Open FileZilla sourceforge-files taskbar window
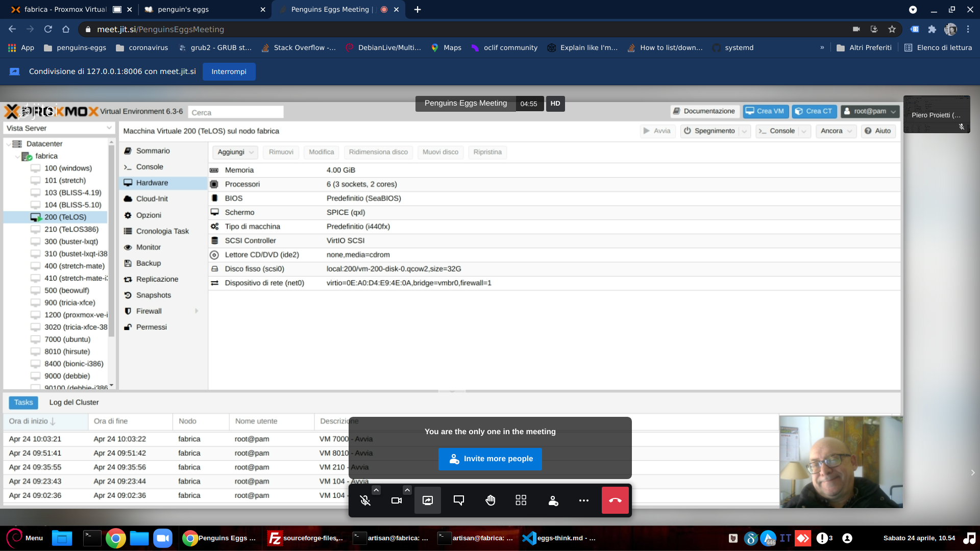 (306, 538)
